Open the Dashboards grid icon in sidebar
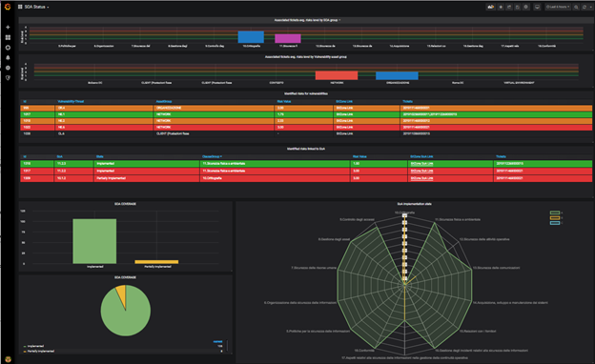Screen dimensions: 595x364 [8, 37]
